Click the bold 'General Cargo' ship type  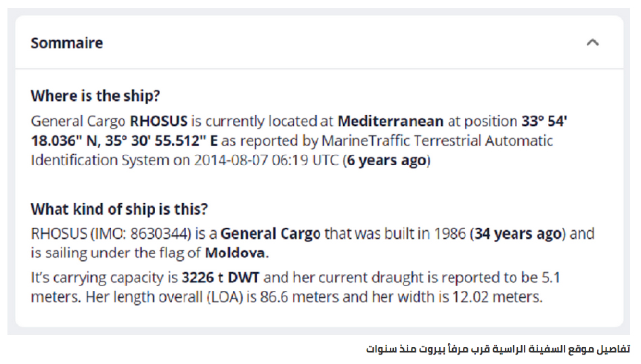pos(270,233)
